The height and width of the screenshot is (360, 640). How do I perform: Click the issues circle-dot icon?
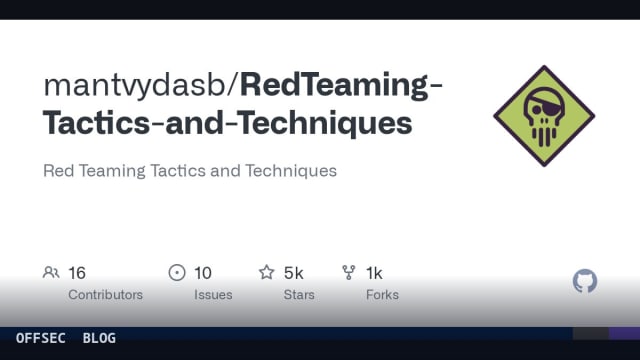point(177,273)
